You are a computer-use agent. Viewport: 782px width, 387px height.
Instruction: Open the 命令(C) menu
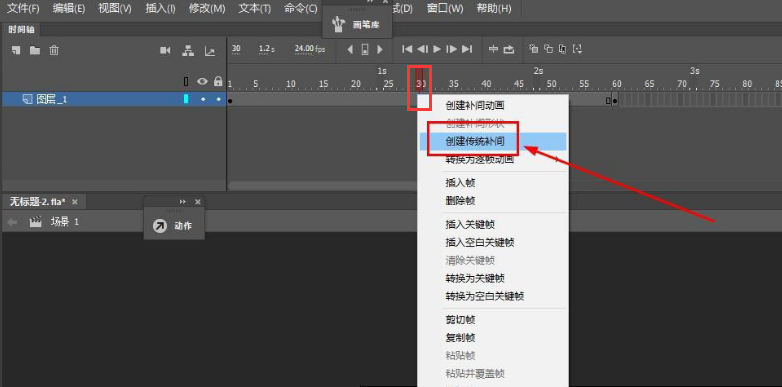tap(301, 8)
